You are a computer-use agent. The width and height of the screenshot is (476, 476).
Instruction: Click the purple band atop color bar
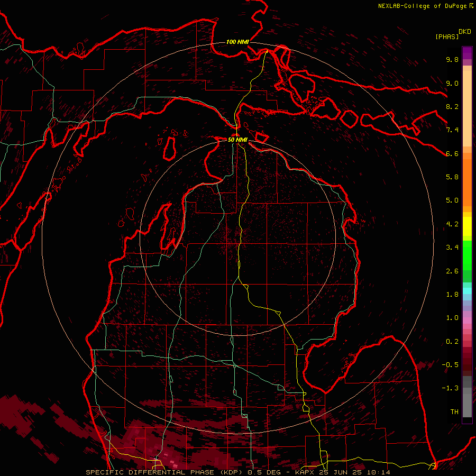pos(467,53)
